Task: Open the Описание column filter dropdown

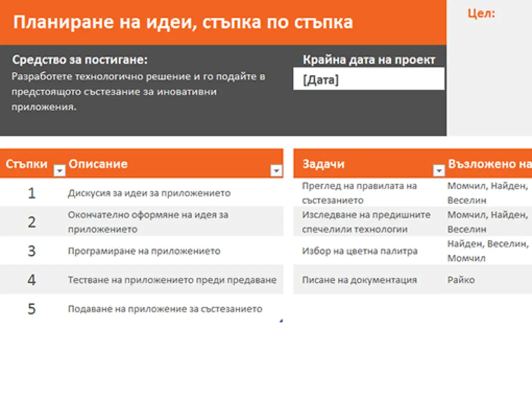Action: pyautogui.click(x=276, y=170)
